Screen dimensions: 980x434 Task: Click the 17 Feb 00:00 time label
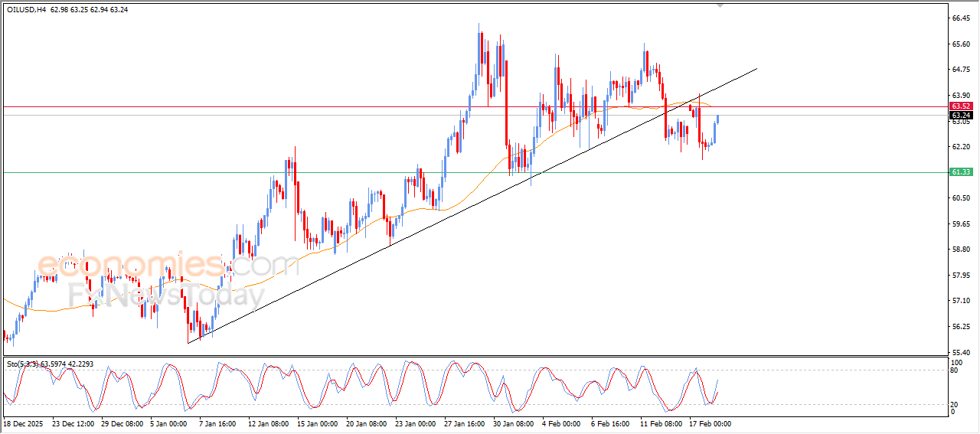(710, 423)
